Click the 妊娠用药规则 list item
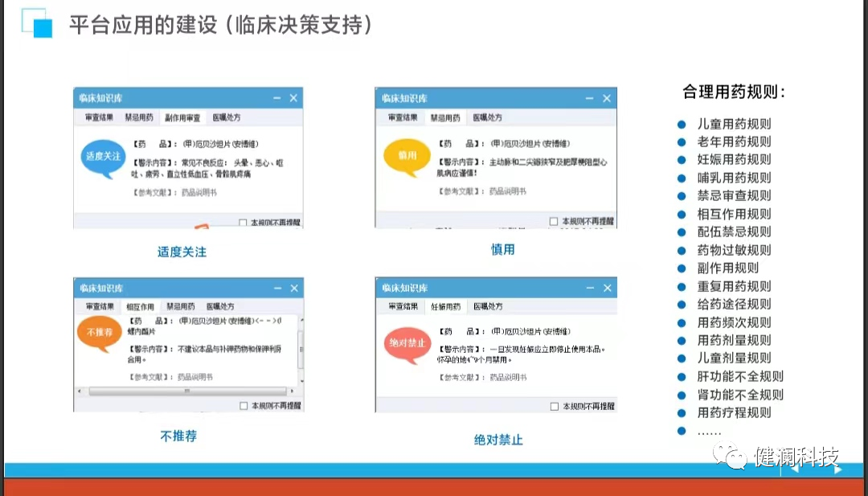The image size is (868, 496). click(734, 160)
